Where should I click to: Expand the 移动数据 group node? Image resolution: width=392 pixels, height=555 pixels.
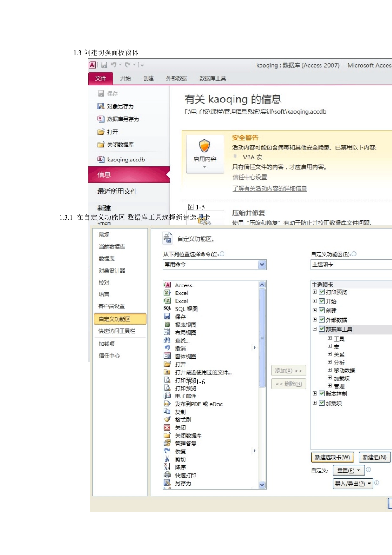330,370
